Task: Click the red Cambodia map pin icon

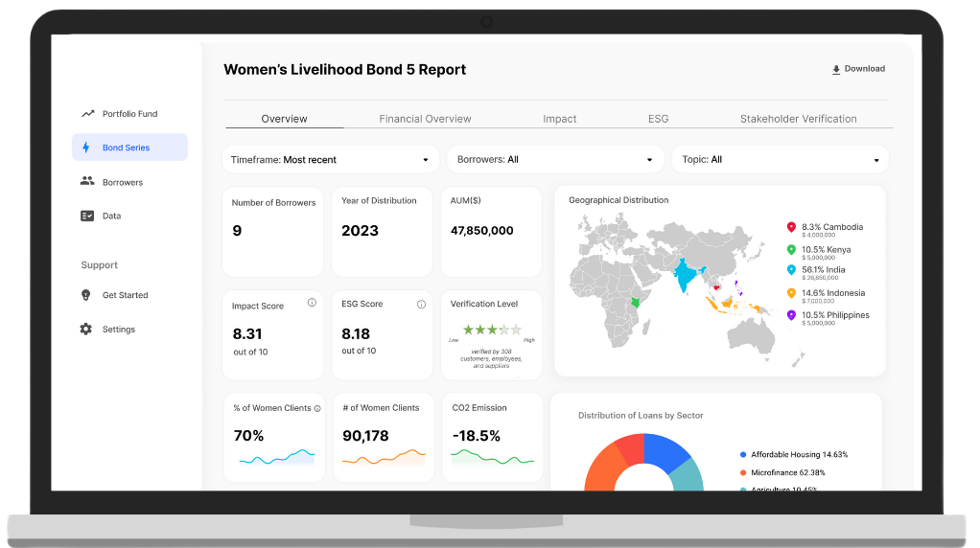Action: tap(791, 227)
